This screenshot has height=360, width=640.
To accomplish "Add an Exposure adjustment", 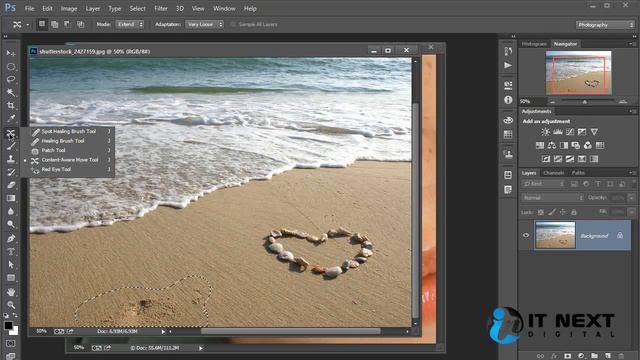I will coord(582,132).
